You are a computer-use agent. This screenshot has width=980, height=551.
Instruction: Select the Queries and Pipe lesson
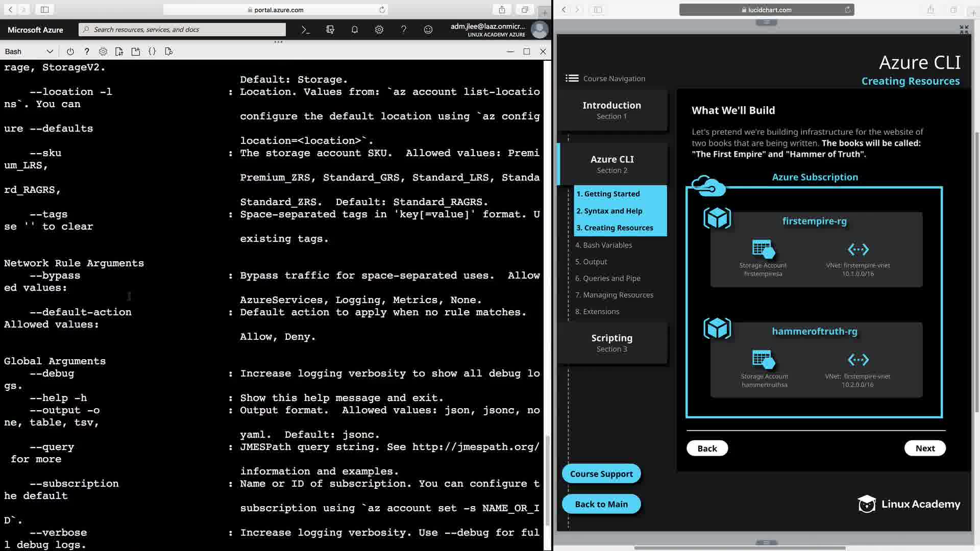(607, 278)
